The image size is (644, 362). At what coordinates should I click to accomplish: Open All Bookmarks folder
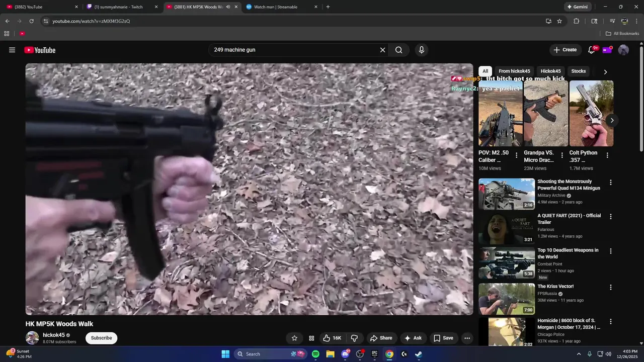tap(622, 34)
